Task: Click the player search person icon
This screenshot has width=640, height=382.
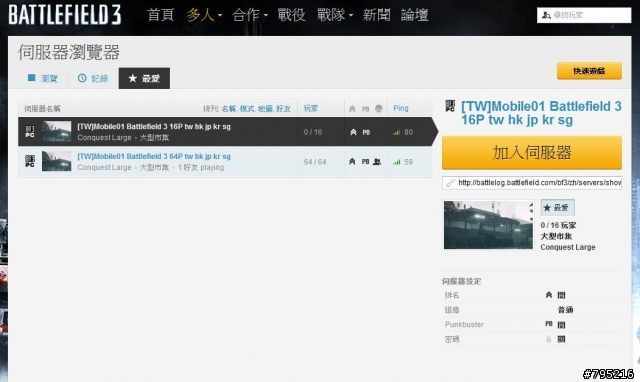Action: point(546,15)
